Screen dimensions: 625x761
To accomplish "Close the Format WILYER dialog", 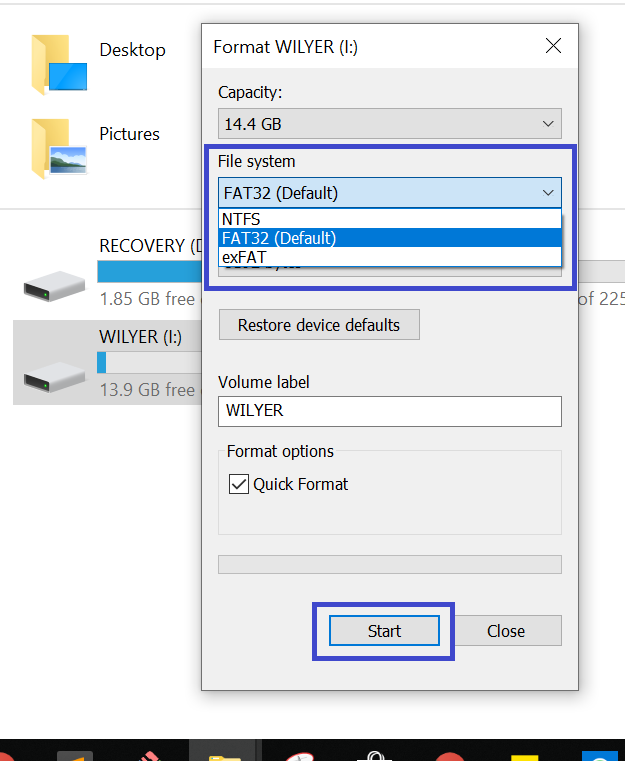I will coord(553,46).
